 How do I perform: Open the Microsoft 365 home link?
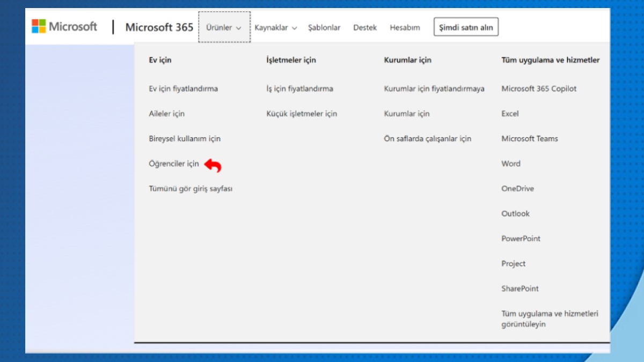click(x=159, y=27)
